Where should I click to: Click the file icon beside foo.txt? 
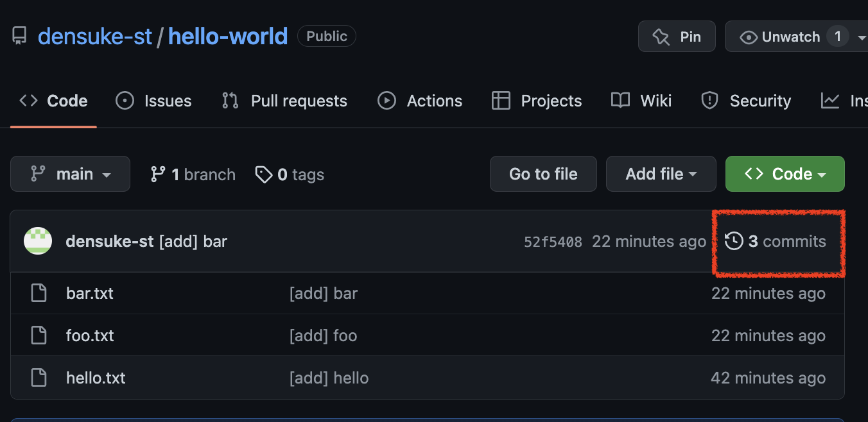[x=39, y=335]
